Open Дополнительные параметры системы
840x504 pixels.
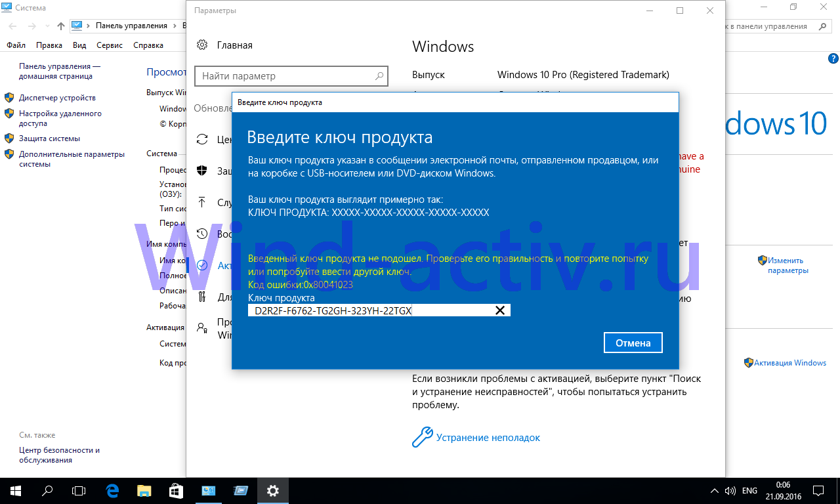[72, 159]
